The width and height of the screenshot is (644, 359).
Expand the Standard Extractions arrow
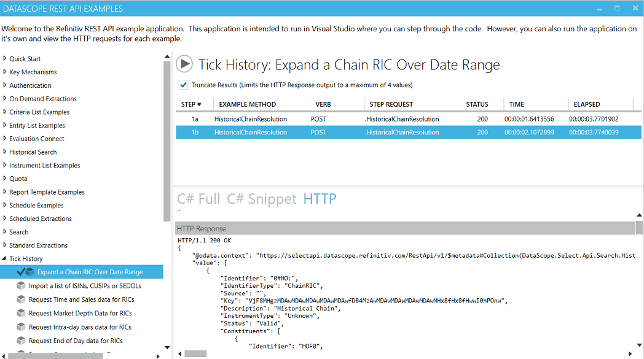4,245
